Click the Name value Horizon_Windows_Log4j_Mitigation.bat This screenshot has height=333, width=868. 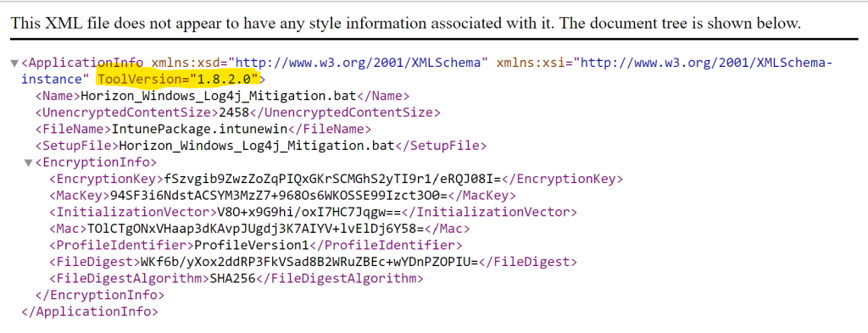pos(219,96)
